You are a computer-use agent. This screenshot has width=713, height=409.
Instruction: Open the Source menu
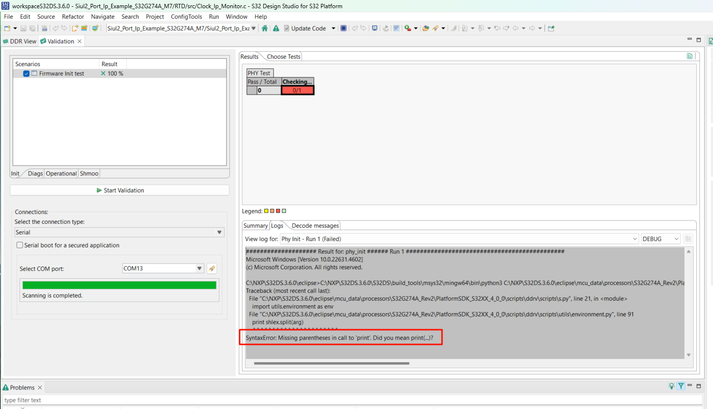pyautogui.click(x=46, y=16)
